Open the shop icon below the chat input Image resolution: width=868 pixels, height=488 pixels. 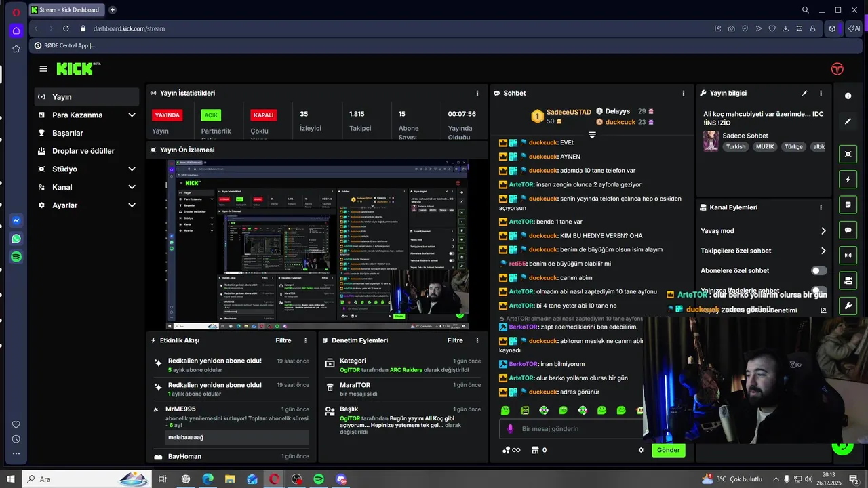point(535,450)
